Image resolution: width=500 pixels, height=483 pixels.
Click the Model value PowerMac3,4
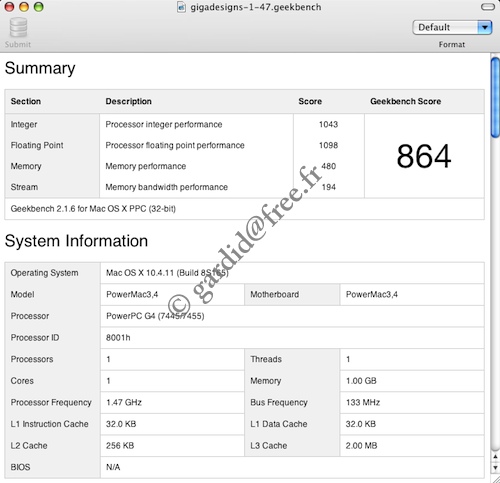coord(132,294)
